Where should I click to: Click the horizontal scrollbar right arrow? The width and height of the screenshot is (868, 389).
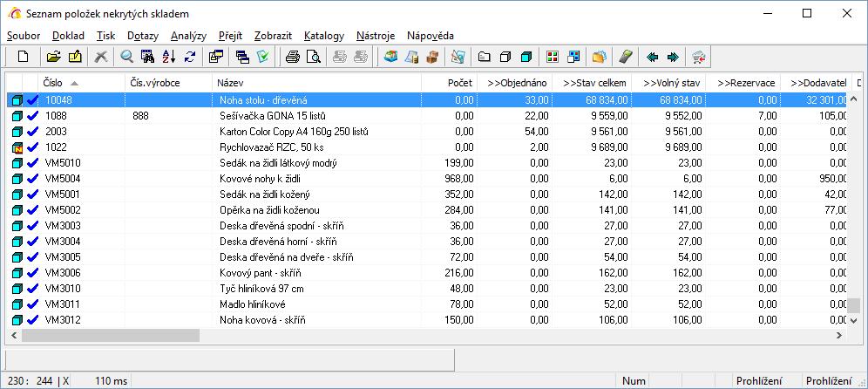(839, 335)
